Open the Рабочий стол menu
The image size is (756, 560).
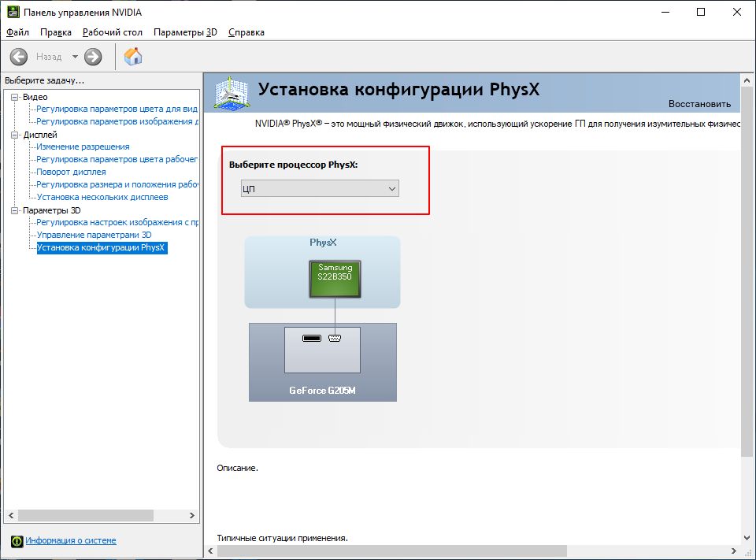113,32
